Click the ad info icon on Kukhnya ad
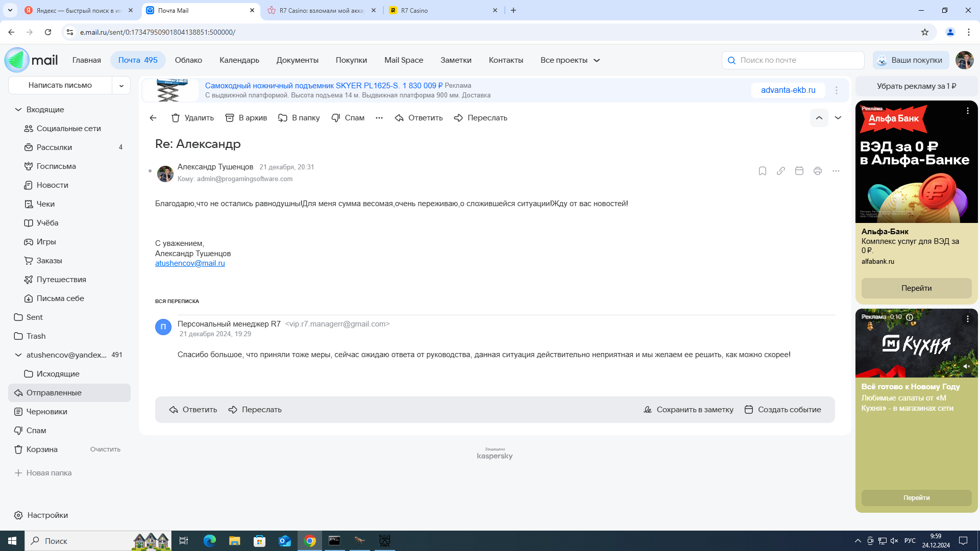980x551 pixels. 910,317
